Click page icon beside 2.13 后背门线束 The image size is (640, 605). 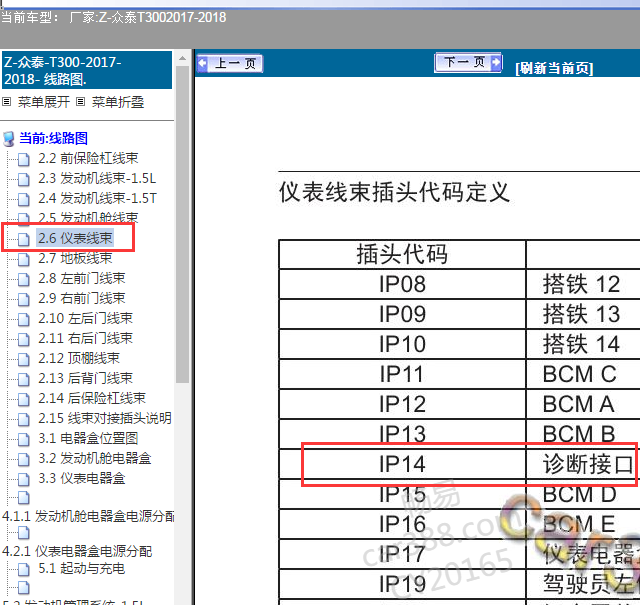24,379
